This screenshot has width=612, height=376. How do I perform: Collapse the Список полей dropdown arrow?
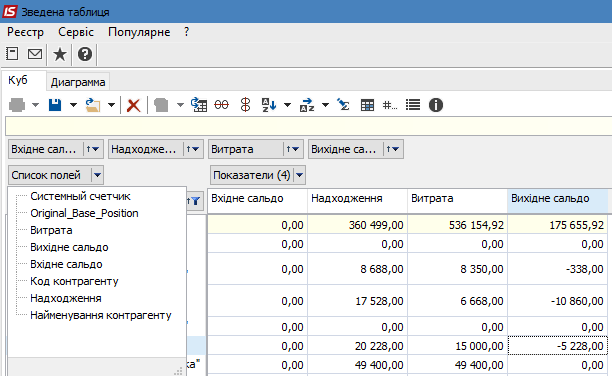tap(97, 175)
